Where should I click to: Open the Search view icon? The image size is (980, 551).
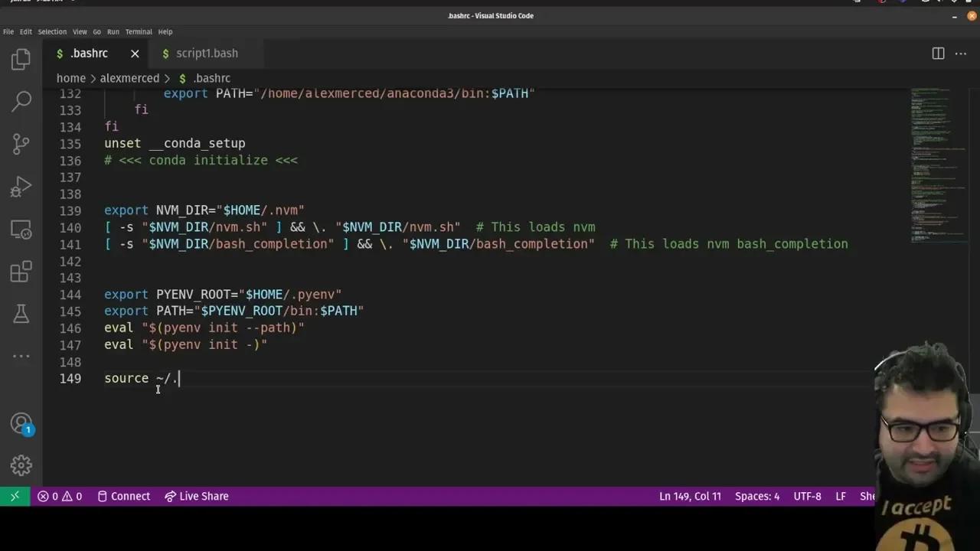pyautogui.click(x=21, y=100)
